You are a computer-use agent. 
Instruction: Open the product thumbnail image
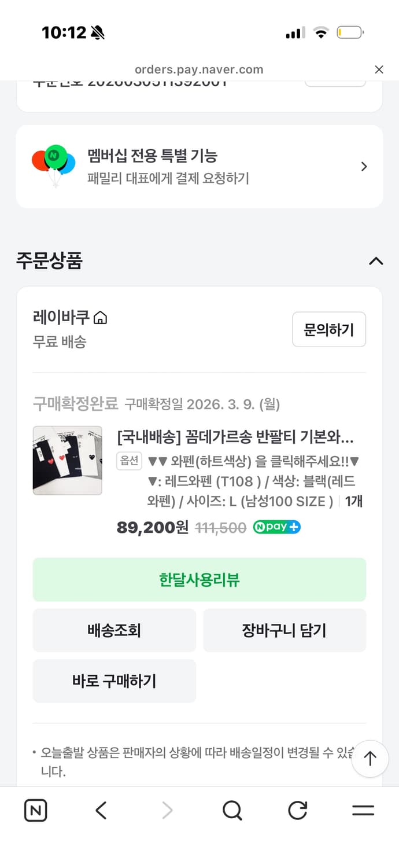coord(67,461)
